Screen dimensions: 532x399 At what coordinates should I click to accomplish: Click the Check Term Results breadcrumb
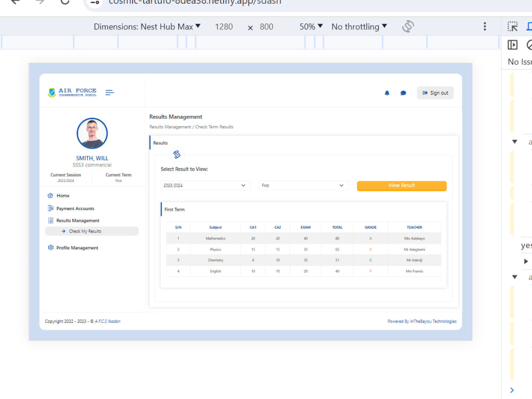[x=214, y=127]
